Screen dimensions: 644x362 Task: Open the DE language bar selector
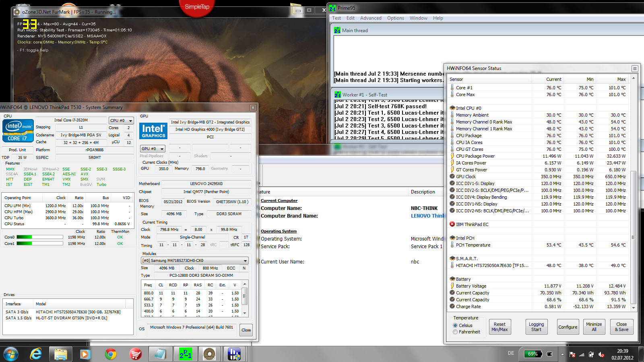pyautogui.click(x=511, y=353)
